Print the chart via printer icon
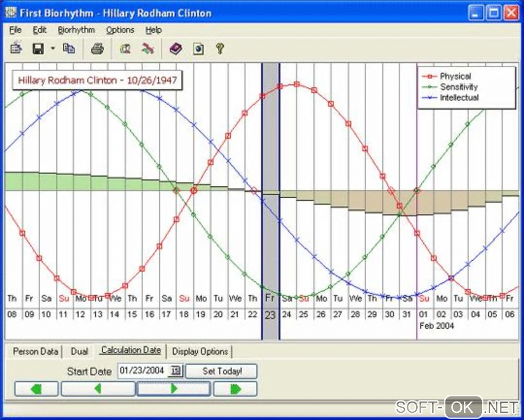The image size is (524, 420). click(x=97, y=49)
